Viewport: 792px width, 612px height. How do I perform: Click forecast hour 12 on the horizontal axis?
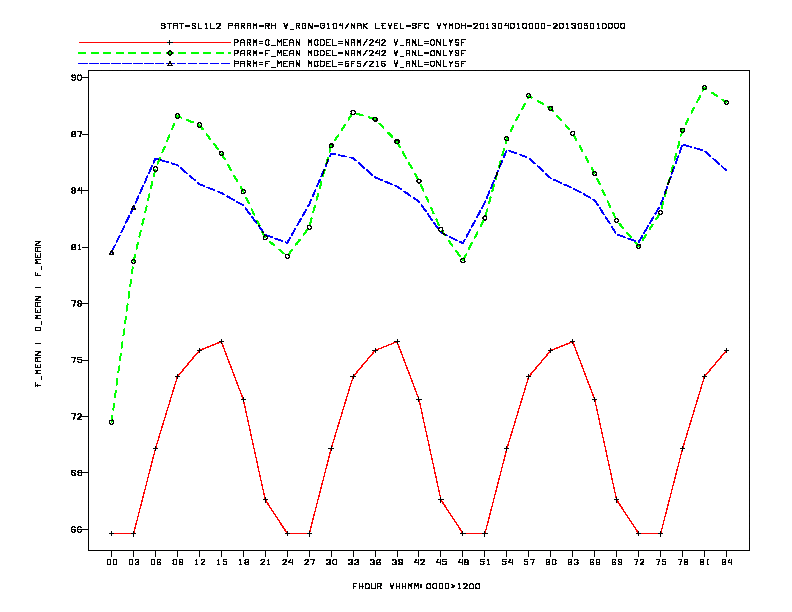point(200,562)
